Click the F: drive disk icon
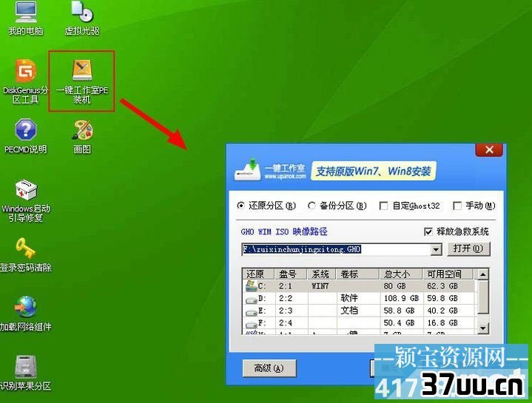This screenshot has height=403, width=532. [x=252, y=324]
